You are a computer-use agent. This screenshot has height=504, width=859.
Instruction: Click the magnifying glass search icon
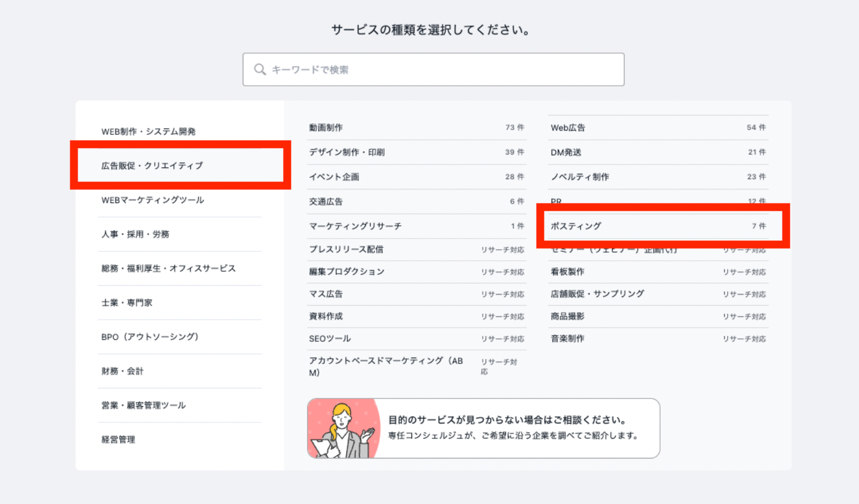pos(260,69)
